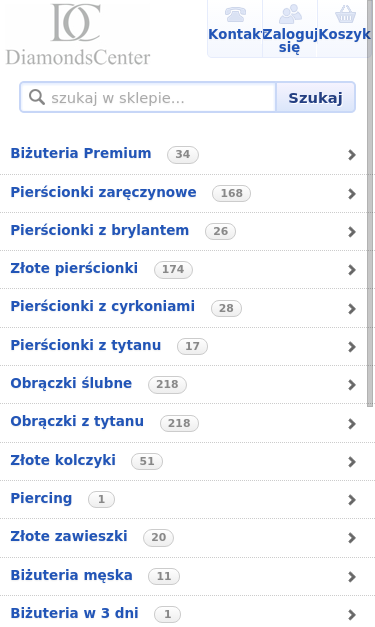Open the Koszyk basket icon
The width and height of the screenshot is (375, 627).
point(345,14)
